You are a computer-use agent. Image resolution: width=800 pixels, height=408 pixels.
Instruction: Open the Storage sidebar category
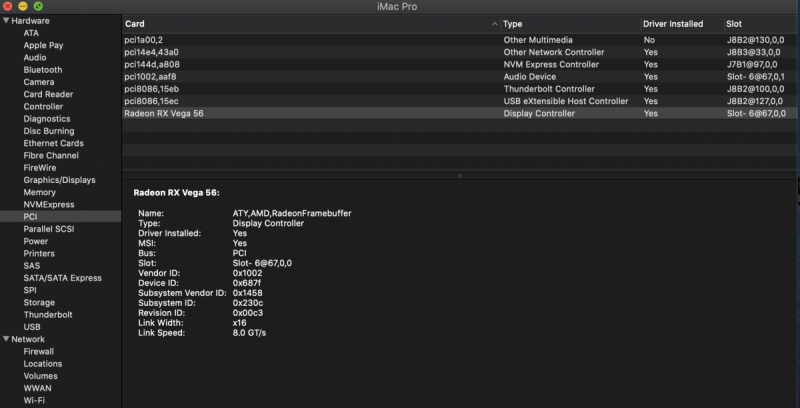[39, 302]
